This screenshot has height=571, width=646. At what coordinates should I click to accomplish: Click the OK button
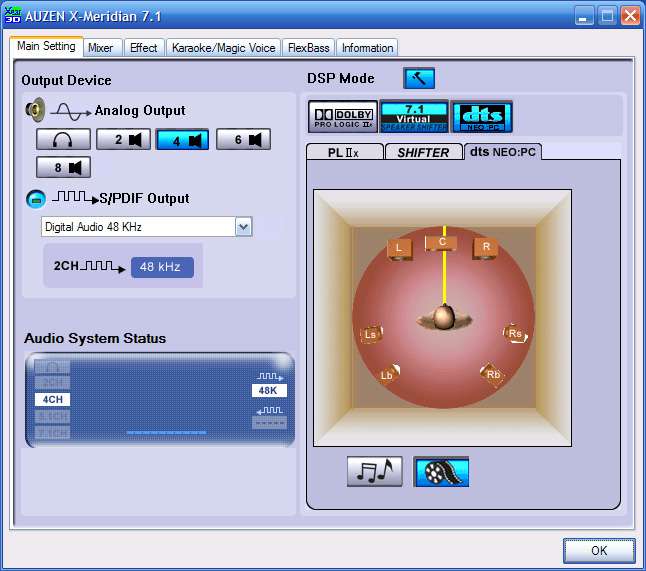tap(599, 550)
